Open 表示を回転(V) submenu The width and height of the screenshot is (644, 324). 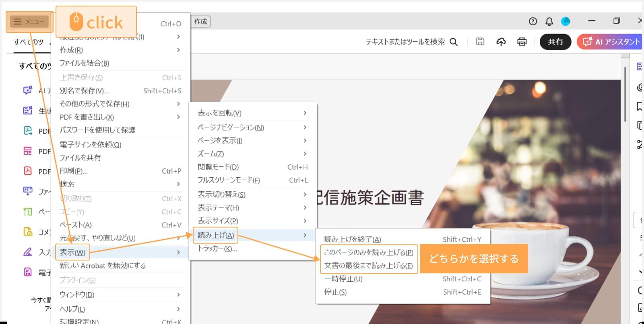253,113
